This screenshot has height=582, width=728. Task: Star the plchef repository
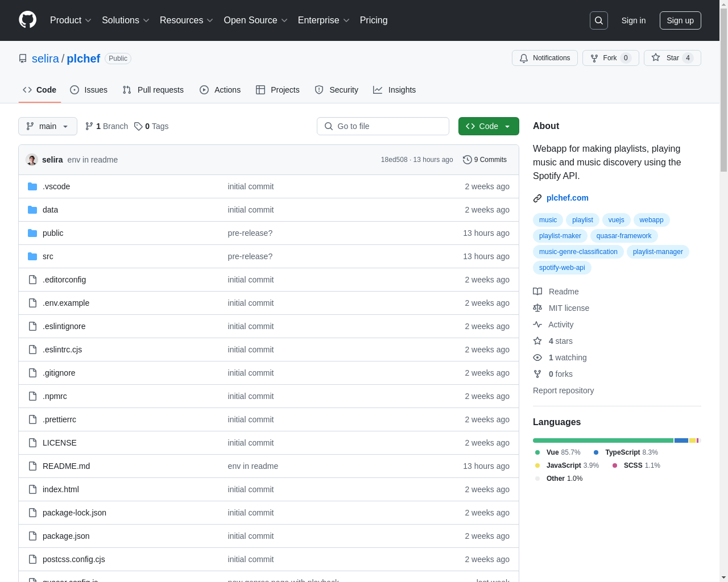(672, 58)
